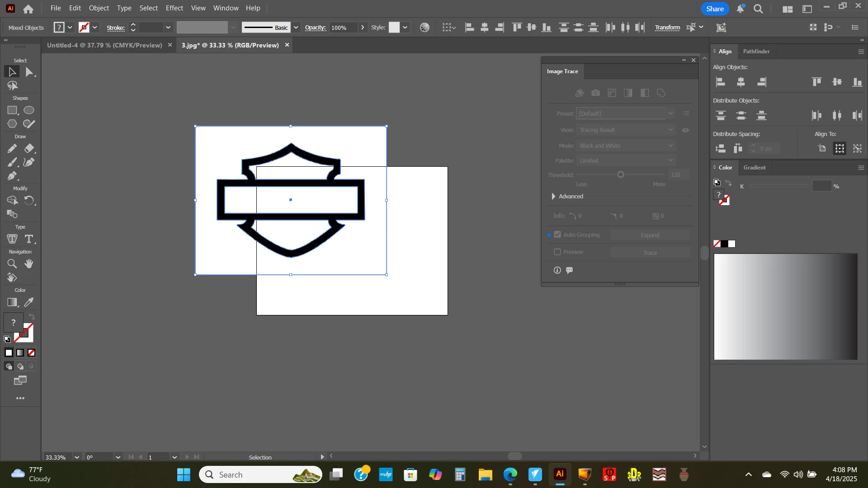Pick the Eraser tool
Viewport: 868px width, 488px height.
(x=29, y=149)
